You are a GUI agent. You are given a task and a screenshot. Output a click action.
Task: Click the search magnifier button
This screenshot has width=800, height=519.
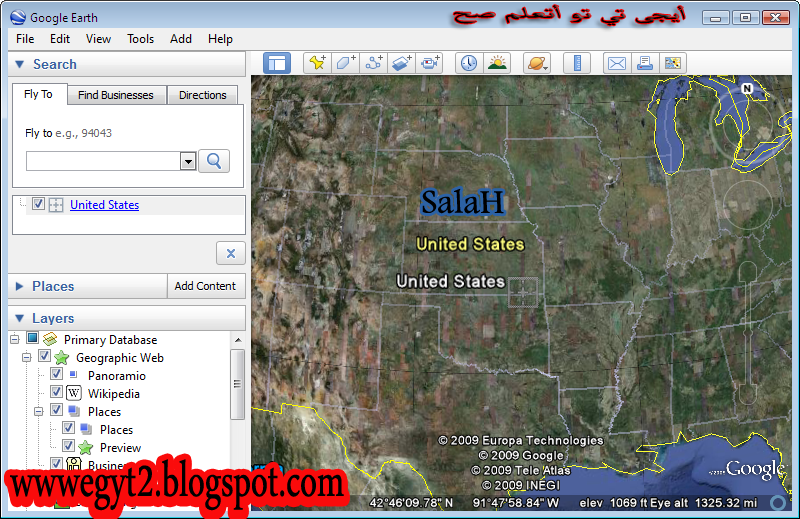tap(214, 161)
